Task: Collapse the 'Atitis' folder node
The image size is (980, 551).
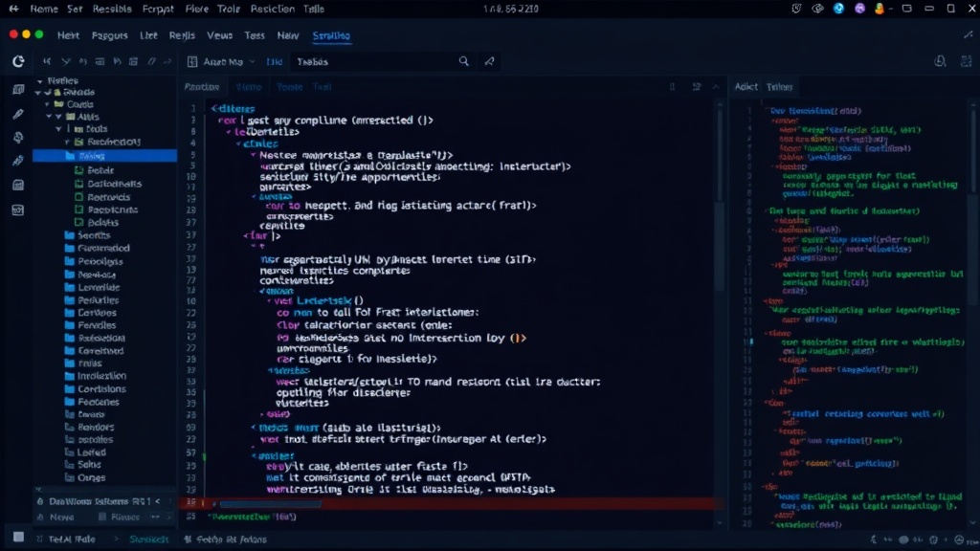Action: coord(49,117)
